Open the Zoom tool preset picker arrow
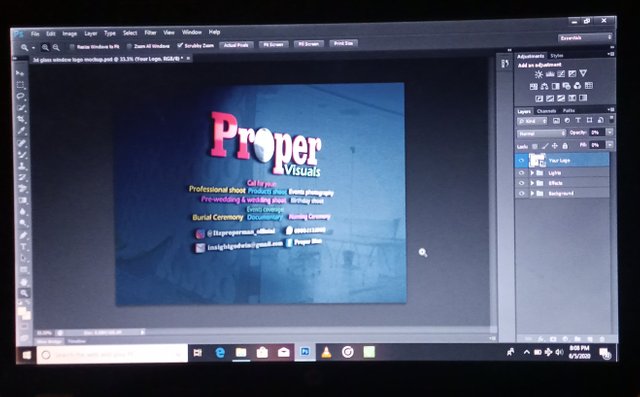640x397 pixels. (x=33, y=48)
